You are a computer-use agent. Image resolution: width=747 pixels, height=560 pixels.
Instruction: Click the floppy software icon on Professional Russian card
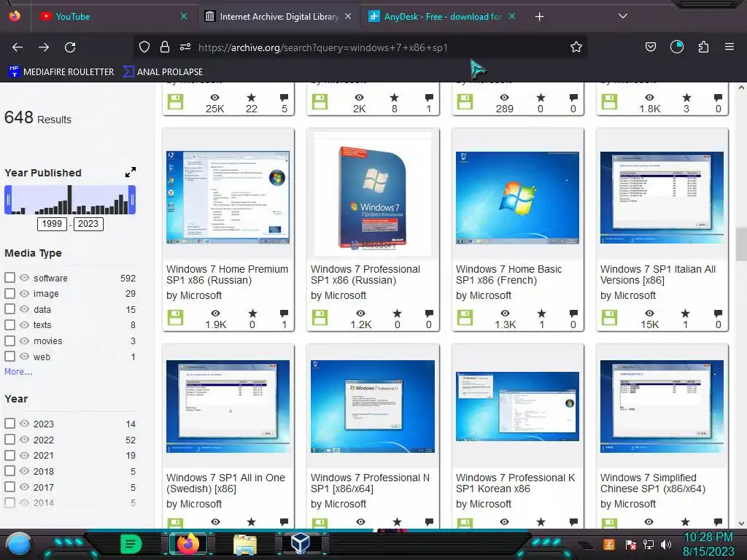tap(320, 318)
